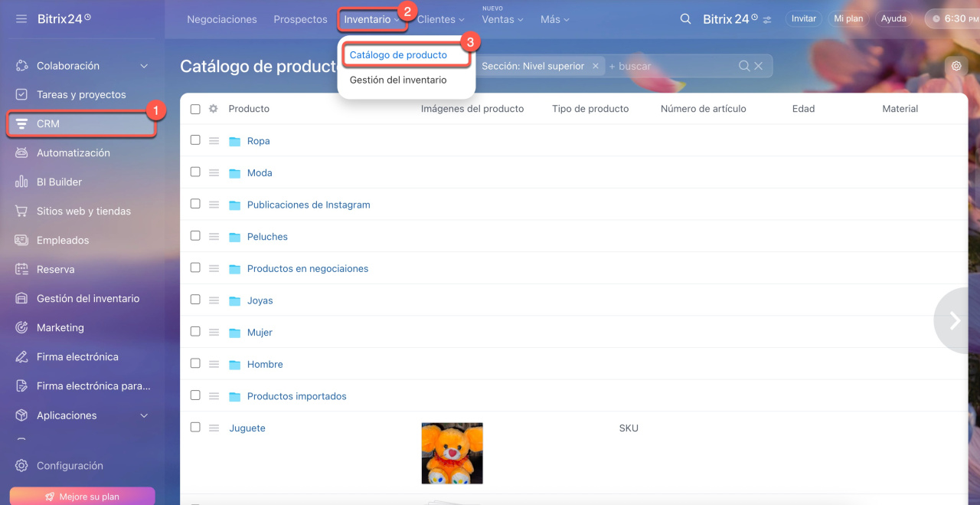Select 'Gestión del inventario' in dropdown menu
The image size is (980, 505).
pyautogui.click(x=398, y=80)
